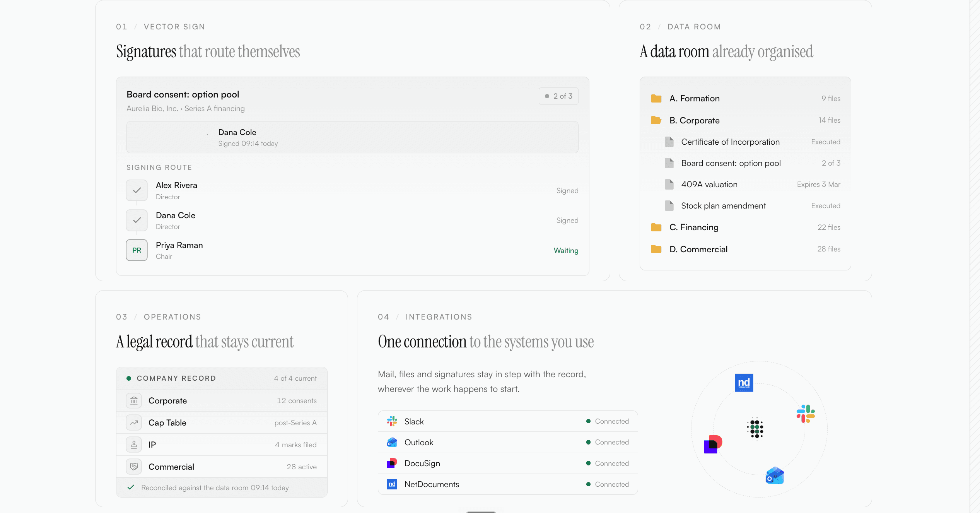980x513 pixels.
Task: Click the Connected status for Slack
Action: [608, 421]
